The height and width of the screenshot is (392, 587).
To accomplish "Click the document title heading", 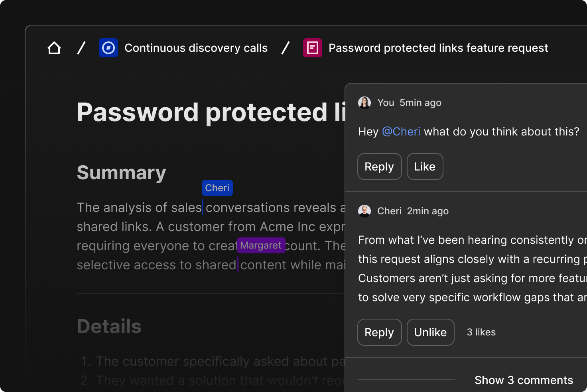I will (x=211, y=112).
